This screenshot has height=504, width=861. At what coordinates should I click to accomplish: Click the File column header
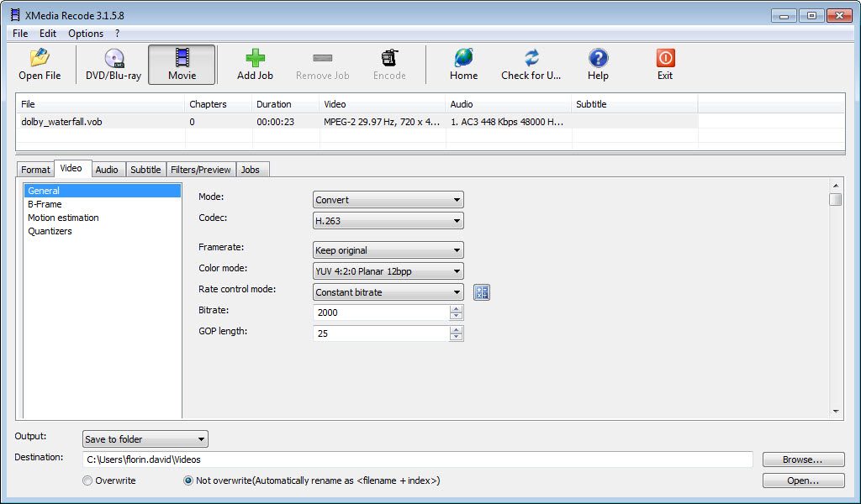tap(101, 104)
